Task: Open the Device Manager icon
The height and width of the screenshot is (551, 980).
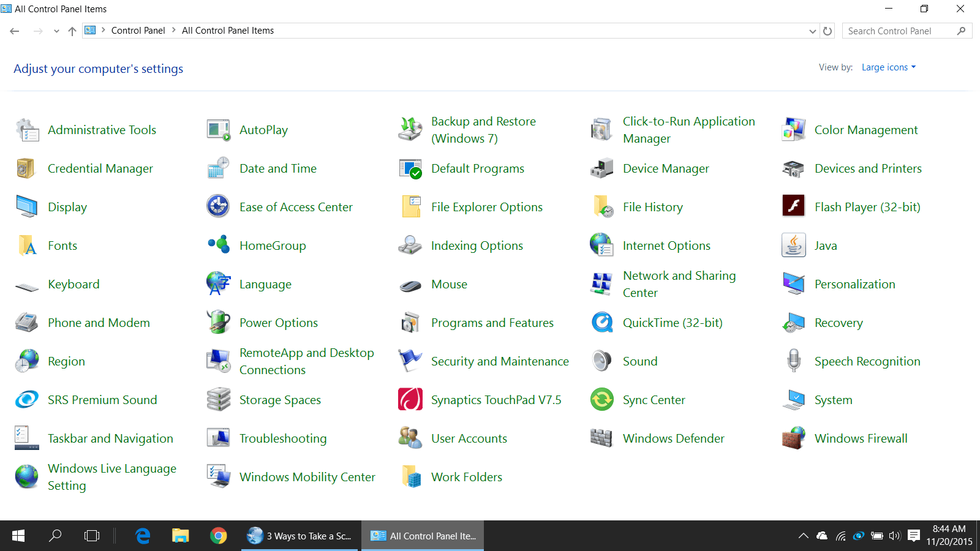Action: pos(602,168)
